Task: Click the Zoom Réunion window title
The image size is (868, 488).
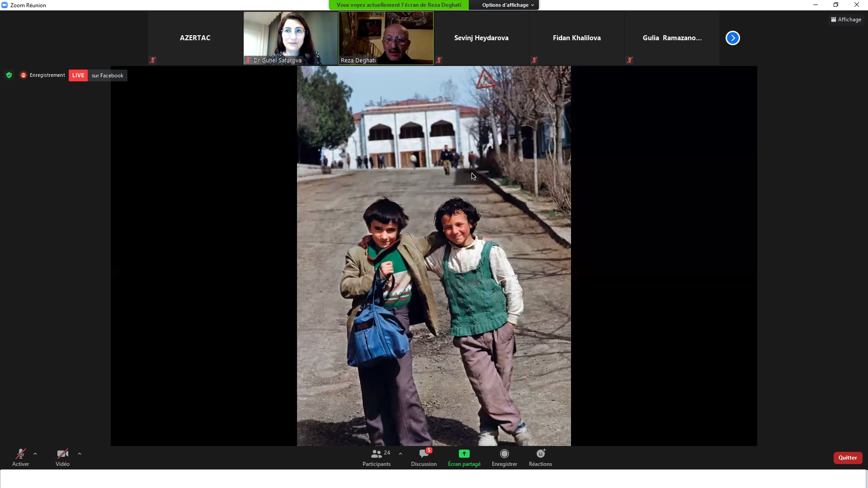Action: pyautogui.click(x=28, y=5)
